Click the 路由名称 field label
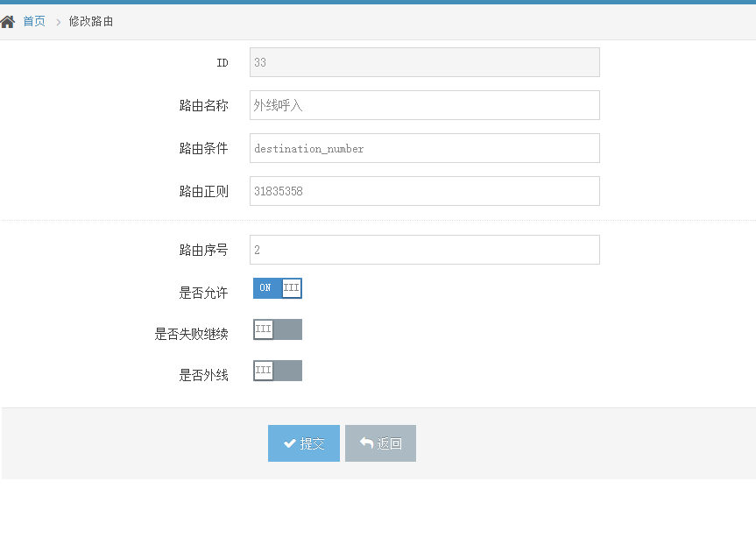The width and height of the screenshot is (756, 559). [203, 105]
